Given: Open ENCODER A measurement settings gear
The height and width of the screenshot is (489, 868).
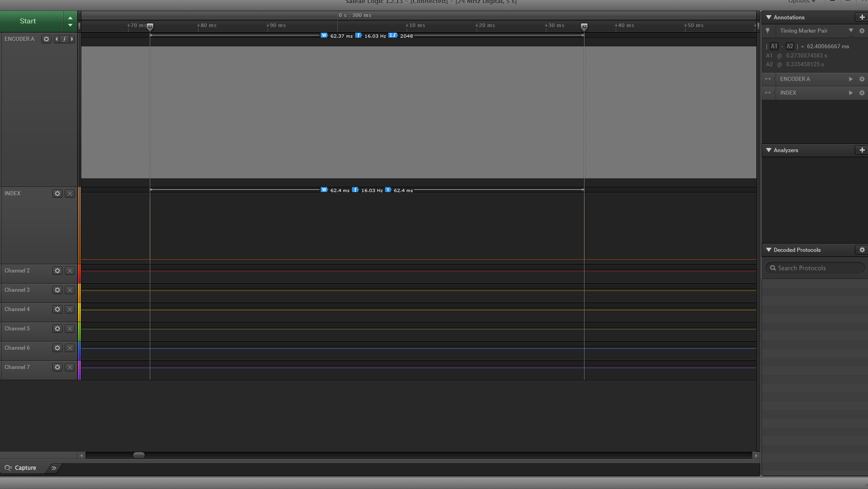Looking at the screenshot, I should click(862, 79).
